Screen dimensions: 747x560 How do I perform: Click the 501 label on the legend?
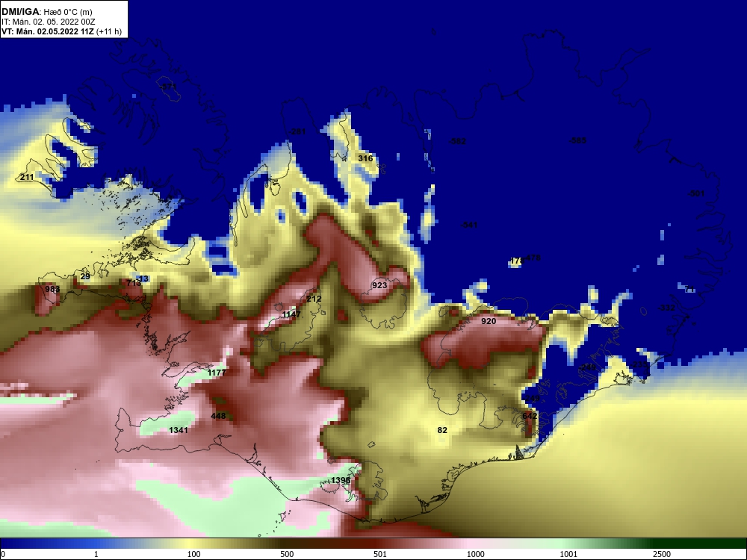click(x=380, y=554)
